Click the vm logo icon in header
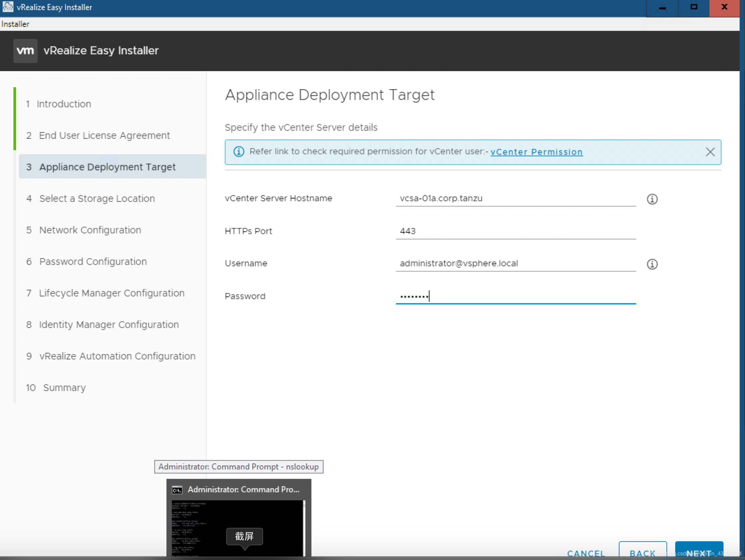Image resolution: width=745 pixels, height=560 pixels. (25, 51)
